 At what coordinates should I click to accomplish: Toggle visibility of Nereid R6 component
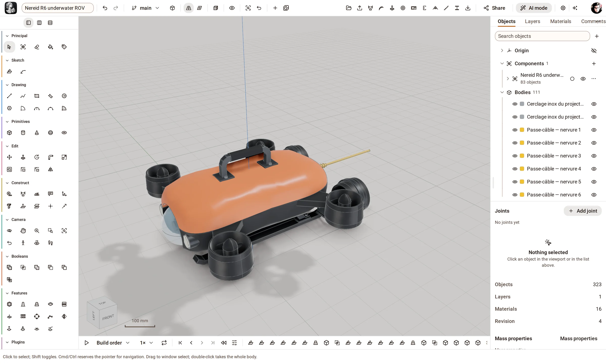click(583, 79)
